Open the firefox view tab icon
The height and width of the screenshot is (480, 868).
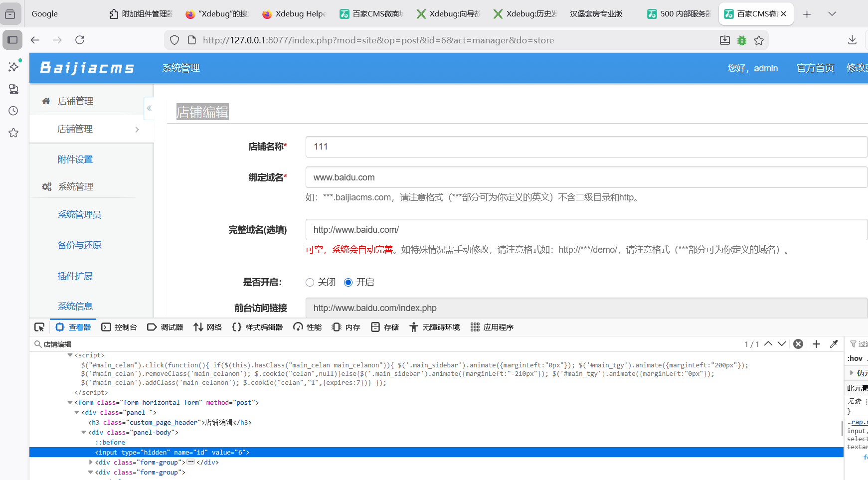pyautogui.click(x=10, y=14)
